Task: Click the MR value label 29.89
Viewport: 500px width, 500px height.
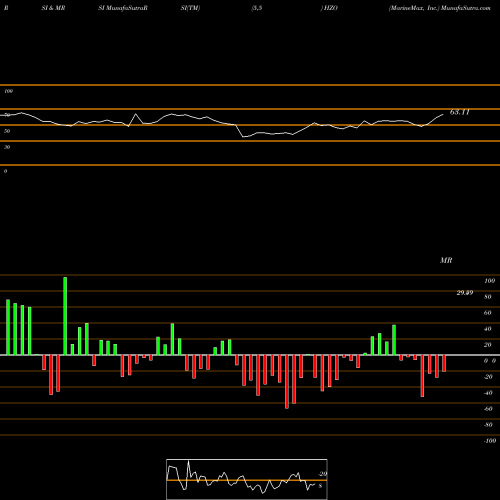Action: click(x=465, y=293)
